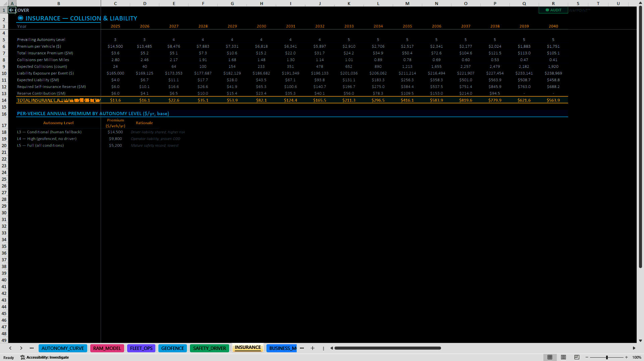
Task: Click Total Insurance Premium ($M) label
Action: click(45, 53)
